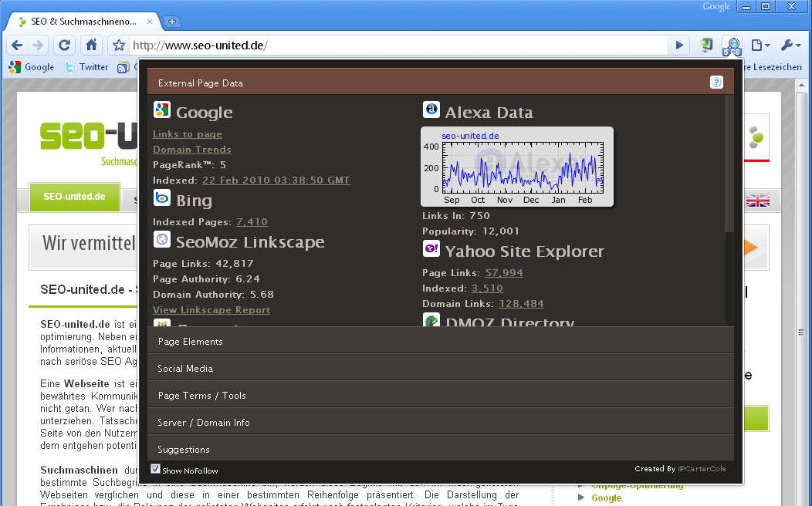Screen dimensions: 812x506
Task: Click the Domain Authority: 5.68 text
Action: (x=213, y=295)
